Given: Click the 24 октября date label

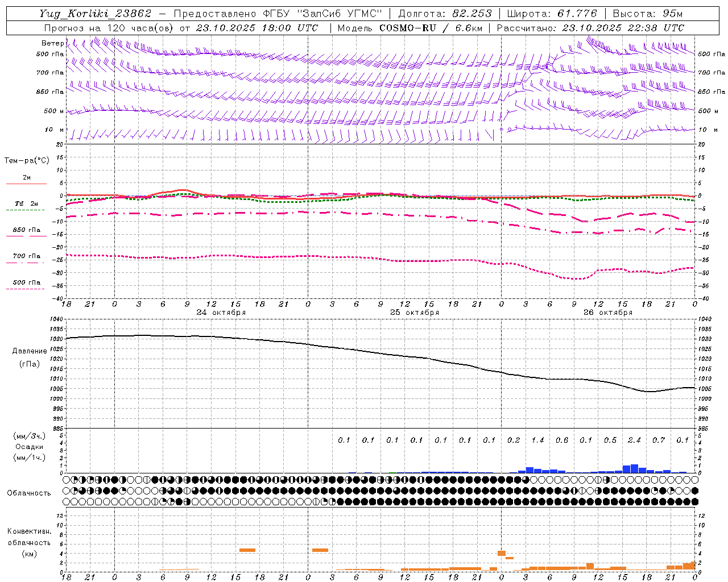Looking at the screenshot, I should pyautogui.click(x=221, y=313).
